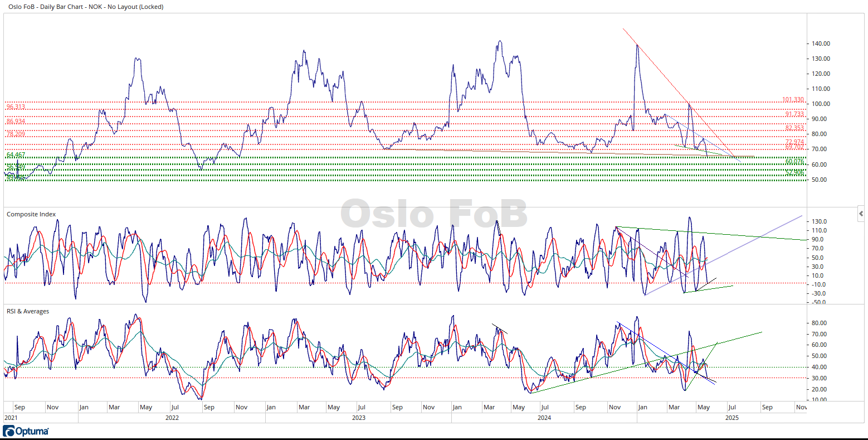
Task: Click the 91.733 resistance level label
Action: [x=794, y=114]
